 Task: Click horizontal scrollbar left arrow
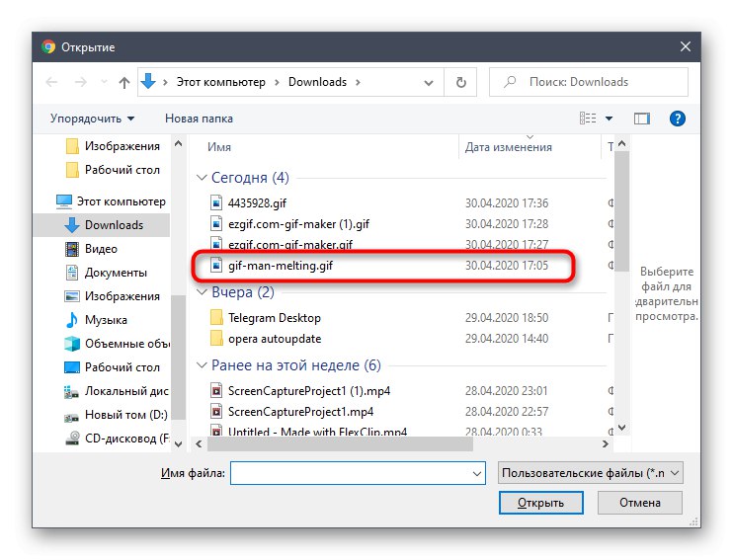tap(199, 444)
